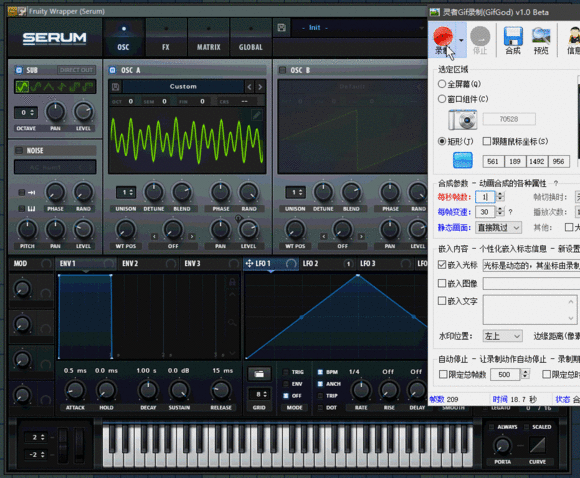The height and width of the screenshot is (478, 580).
Task: Enable the NOISE oscillator
Action: (x=19, y=150)
